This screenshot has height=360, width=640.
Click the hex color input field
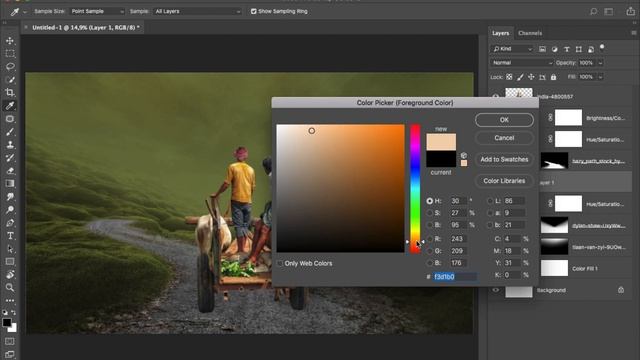pos(455,277)
